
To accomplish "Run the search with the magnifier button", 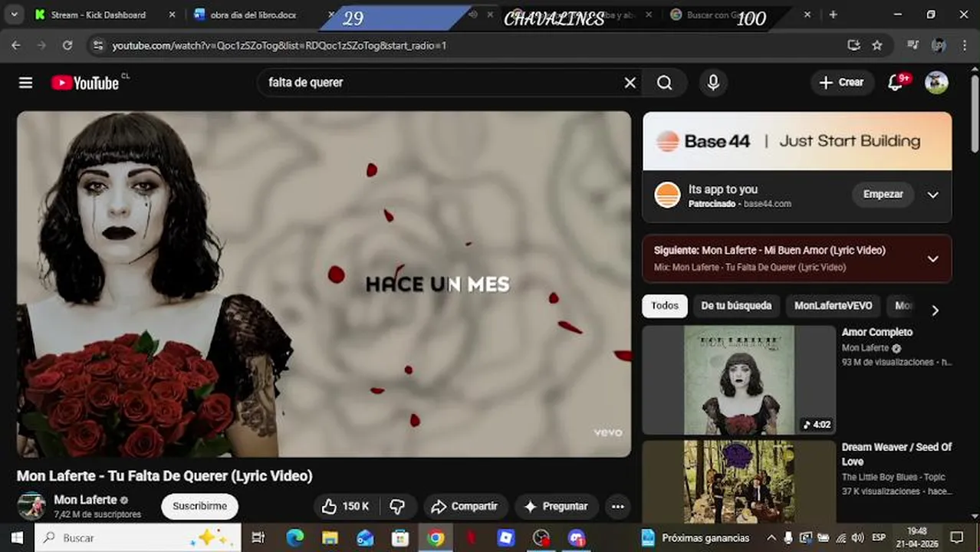I will 664,83.
